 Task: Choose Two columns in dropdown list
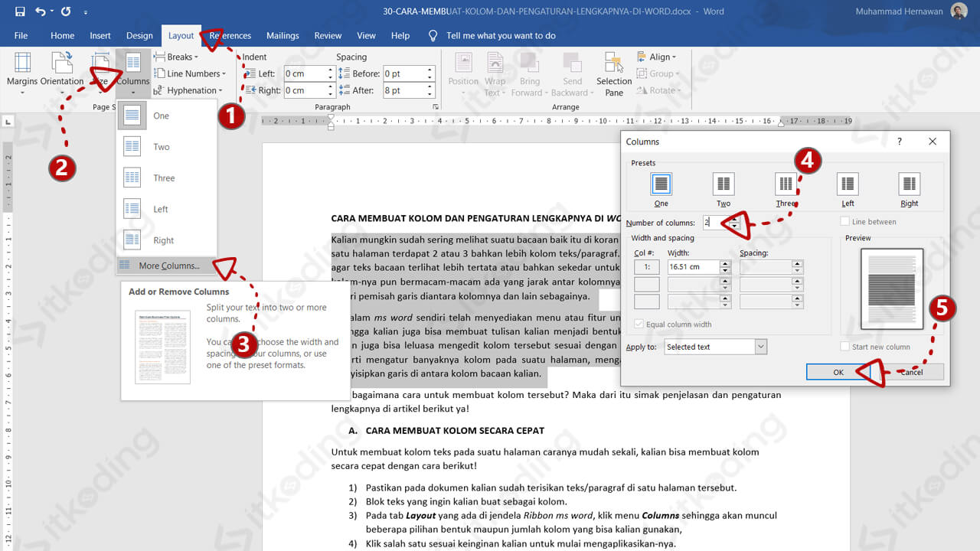(x=167, y=147)
